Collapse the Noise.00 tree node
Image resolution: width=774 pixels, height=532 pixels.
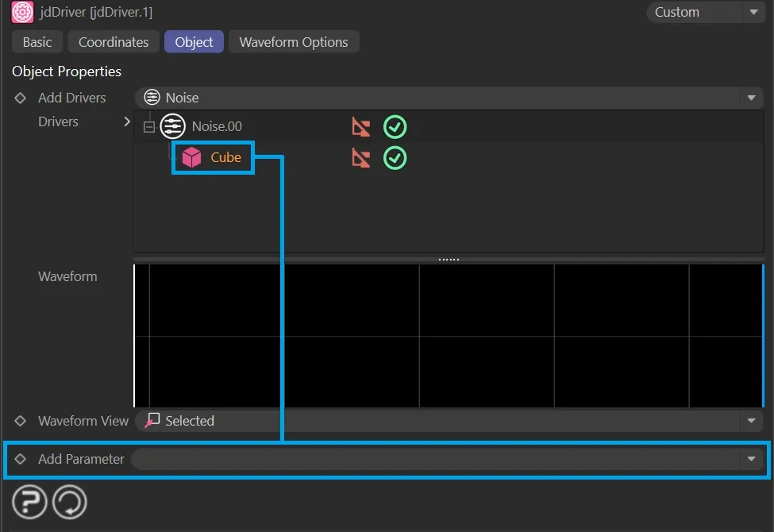click(x=148, y=127)
